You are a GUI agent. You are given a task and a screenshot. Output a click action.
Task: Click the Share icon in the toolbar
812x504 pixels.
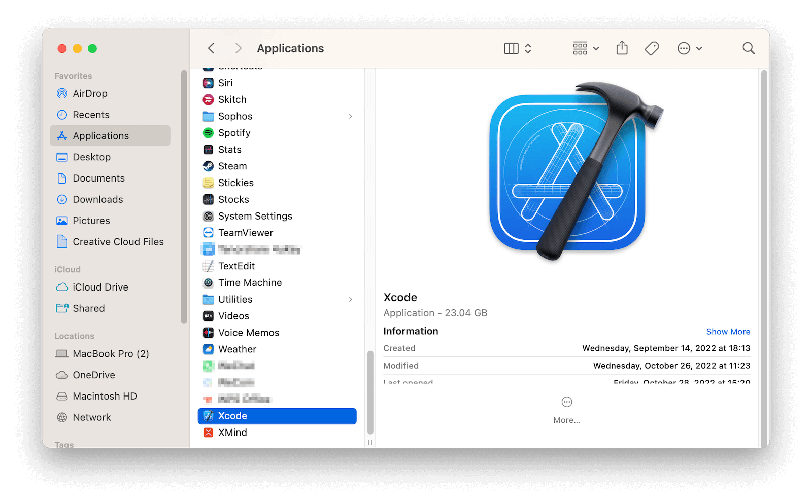(x=622, y=48)
